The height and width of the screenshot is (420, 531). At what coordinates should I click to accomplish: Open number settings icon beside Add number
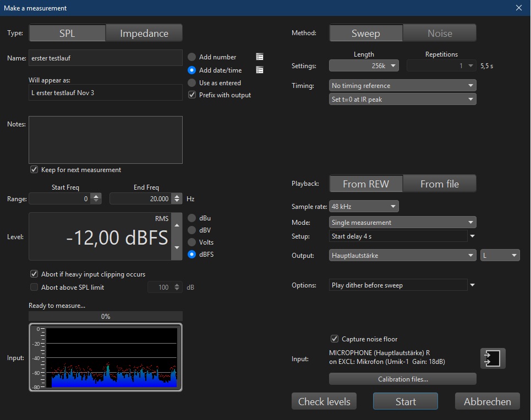[260, 57]
